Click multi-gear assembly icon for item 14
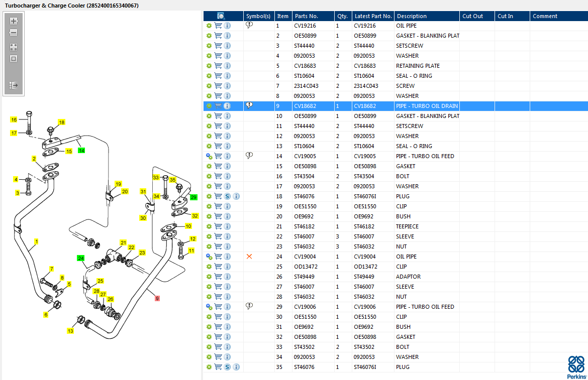 [x=209, y=156]
